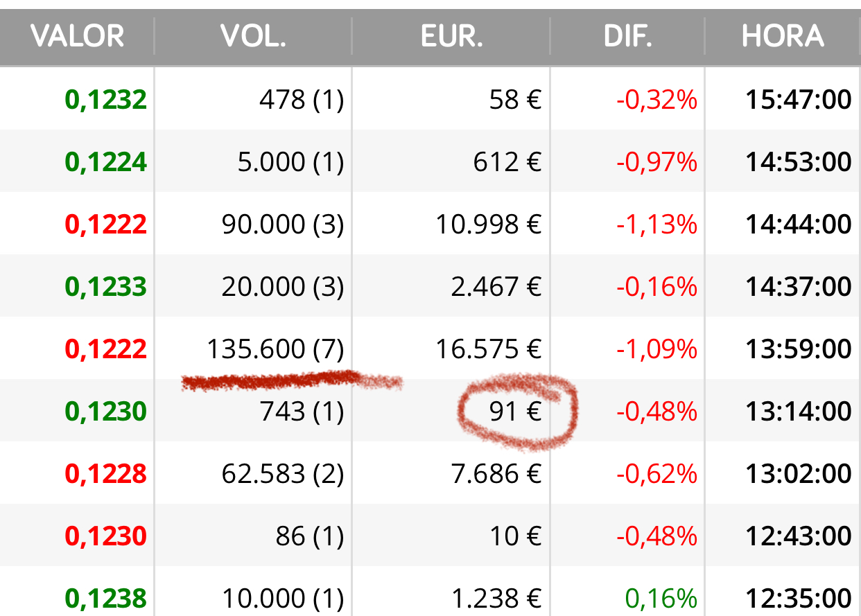Screen dimensions: 861x616
Task: Select the 2.467 € amount cell
Action: (496, 287)
